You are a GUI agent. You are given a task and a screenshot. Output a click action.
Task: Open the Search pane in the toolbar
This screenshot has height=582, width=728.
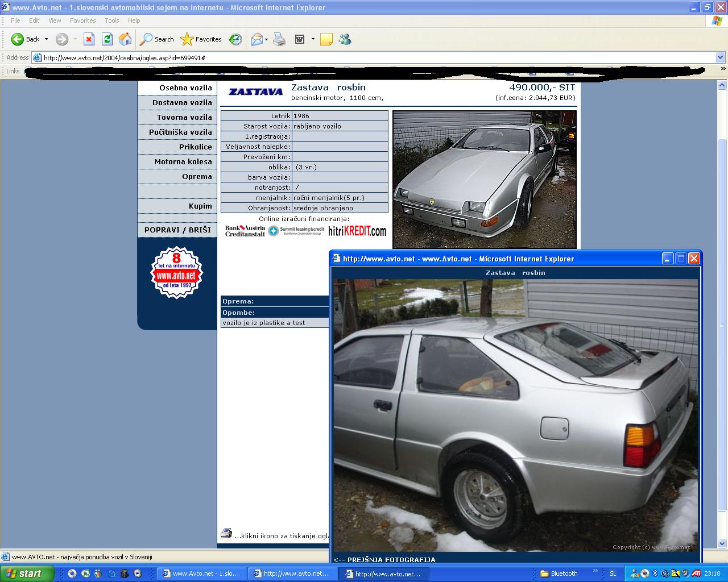tap(157, 39)
